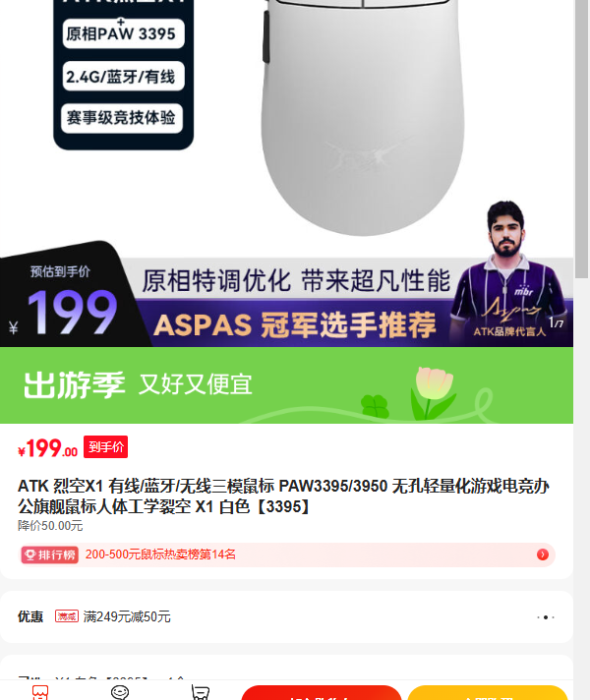The height and width of the screenshot is (700, 590).
Task: Click the red arrow on ranking banner
Action: (543, 554)
